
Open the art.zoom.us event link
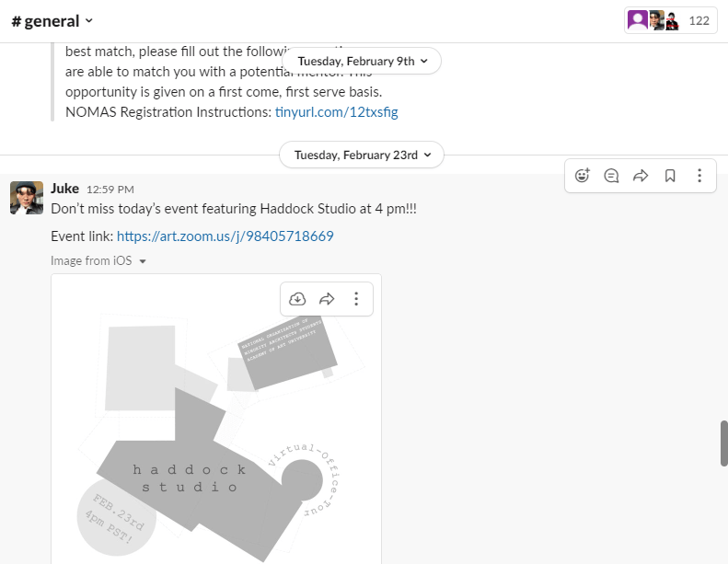point(225,236)
